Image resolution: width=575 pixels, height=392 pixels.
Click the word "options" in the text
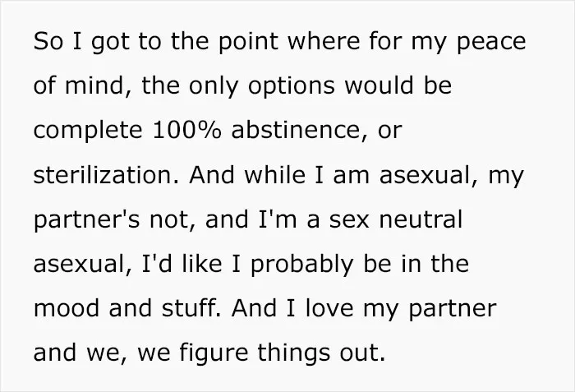point(292,87)
